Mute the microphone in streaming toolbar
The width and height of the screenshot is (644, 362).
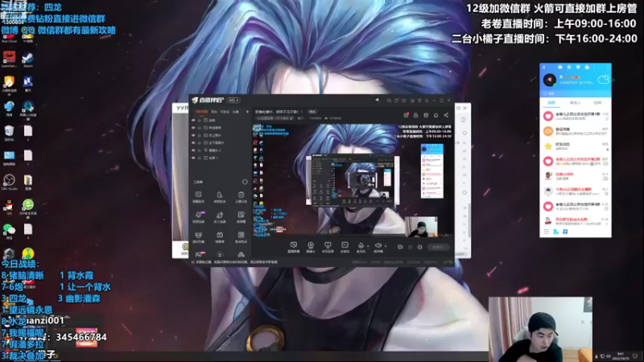click(x=361, y=247)
